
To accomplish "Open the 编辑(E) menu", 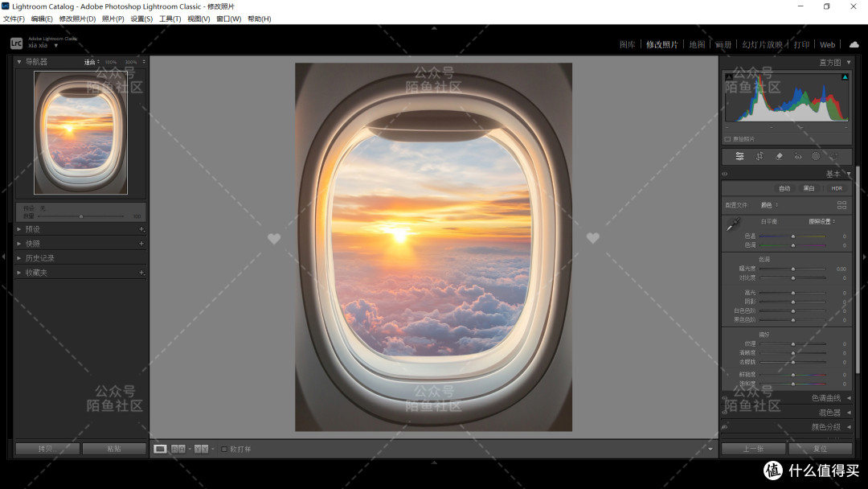I will pos(42,18).
